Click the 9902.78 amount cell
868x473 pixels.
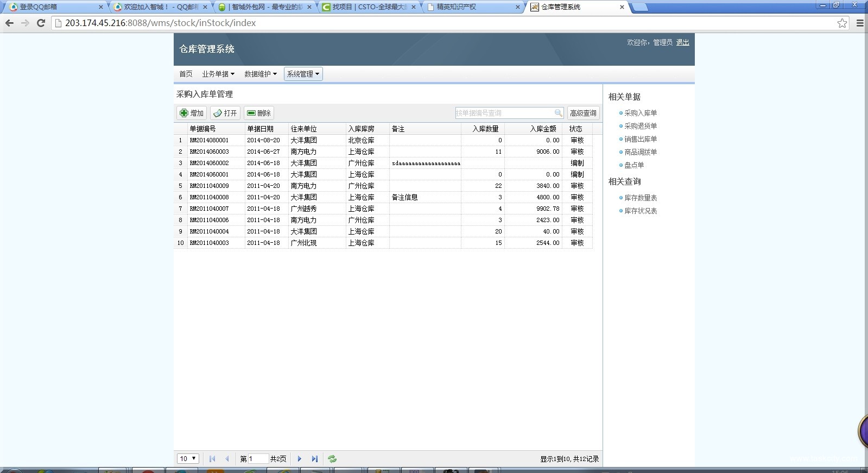(533, 209)
